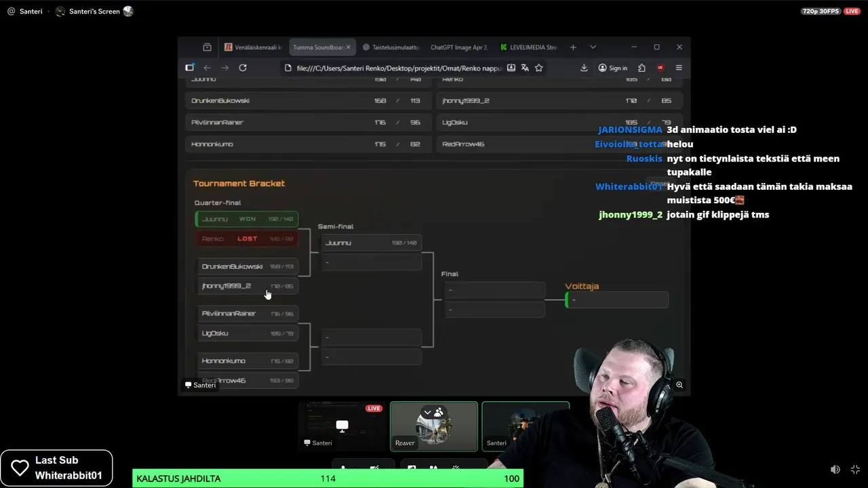Click the RedArrow46 stats row
This screenshot has width=868, height=488.
click(559, 144)
